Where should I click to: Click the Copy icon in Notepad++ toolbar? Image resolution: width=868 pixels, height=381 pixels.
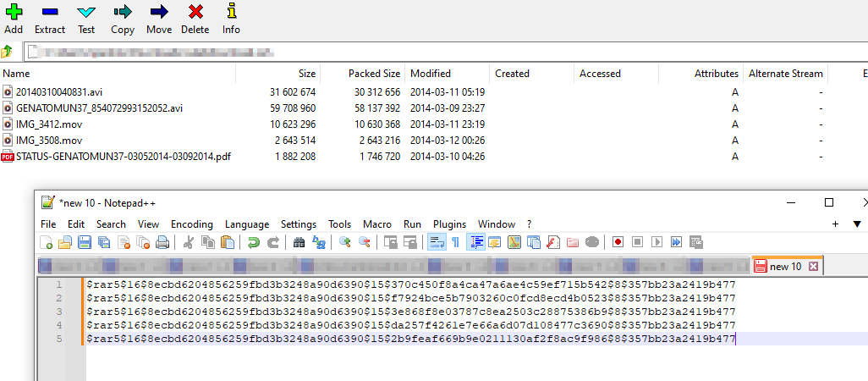pos(207,242)
